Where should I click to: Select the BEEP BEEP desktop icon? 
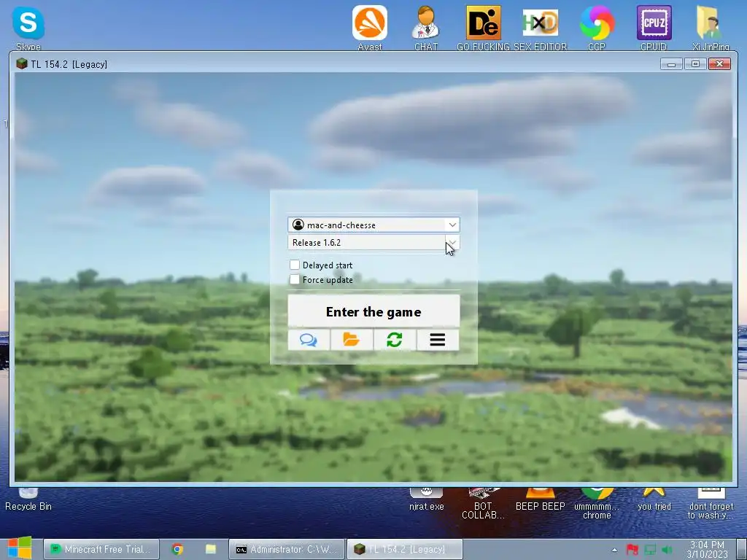click(541, 499)
